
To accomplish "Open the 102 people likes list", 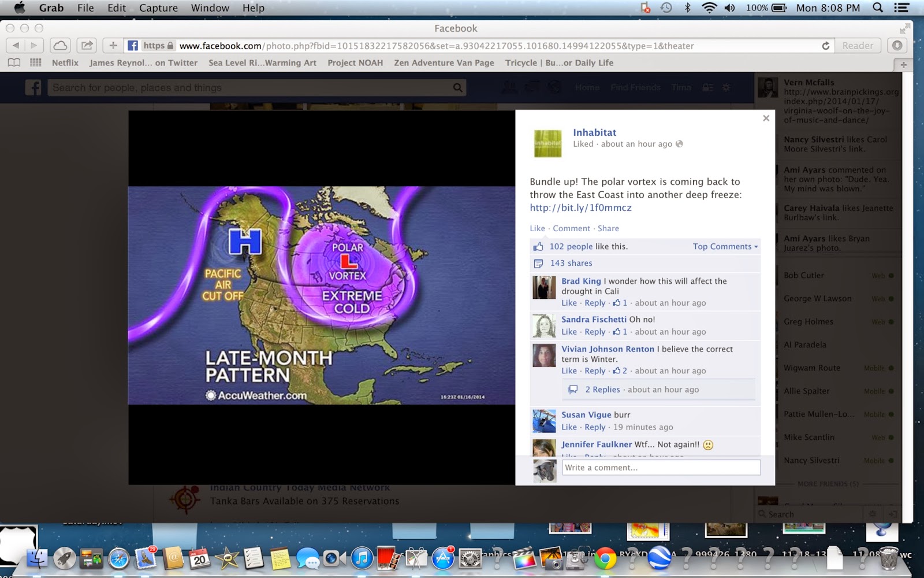I will point(571,246).
